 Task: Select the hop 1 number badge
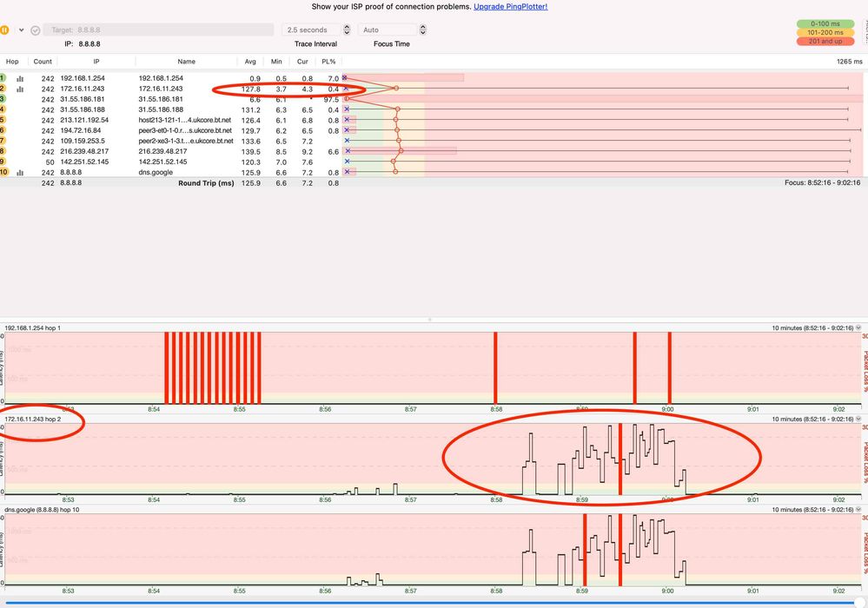pyautogui.click(x=3, y=78)
